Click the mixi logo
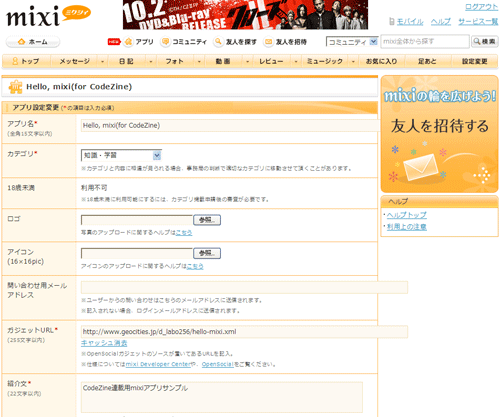The height and width of the screenshot is (417, 500). pyautogui.click(x=48, y=16)
